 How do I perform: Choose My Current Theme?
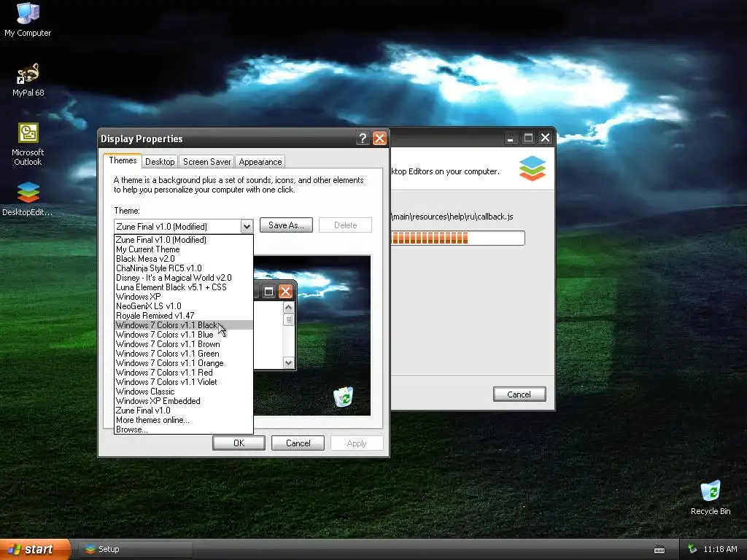pos(183,249)
